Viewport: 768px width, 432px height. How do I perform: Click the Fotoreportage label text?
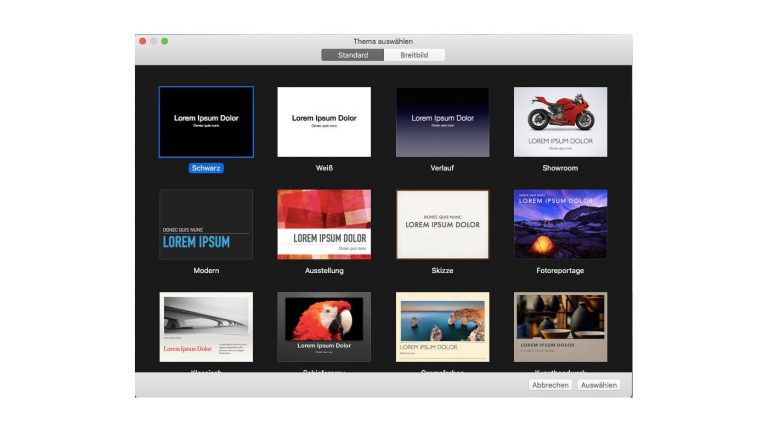[x=560, y=271]
